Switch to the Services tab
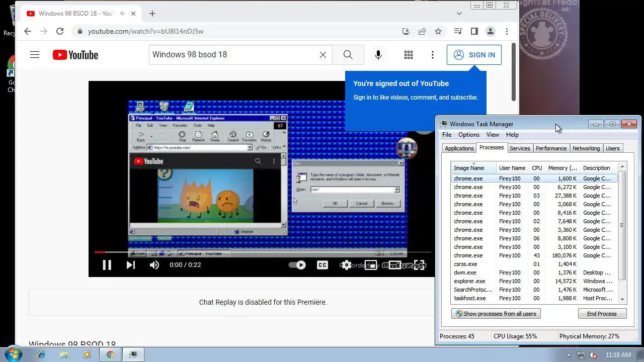 pyautogui.click(x=520, y=148)
